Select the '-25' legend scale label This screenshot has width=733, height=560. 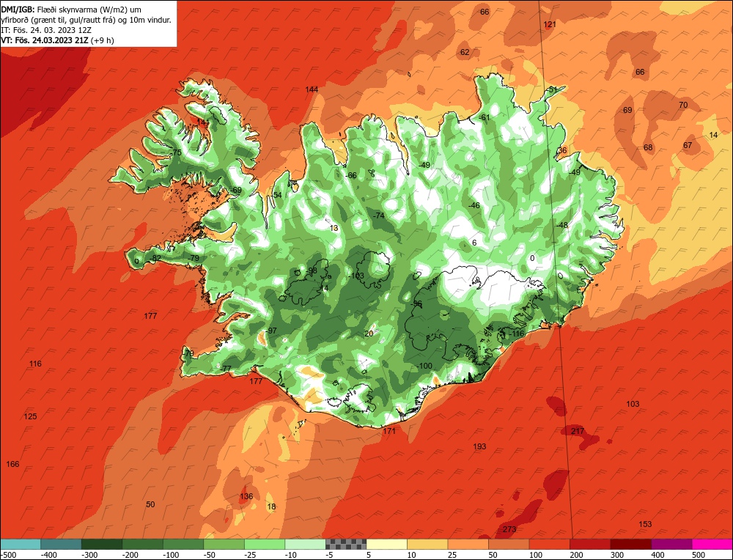click(x=251, y=555)
